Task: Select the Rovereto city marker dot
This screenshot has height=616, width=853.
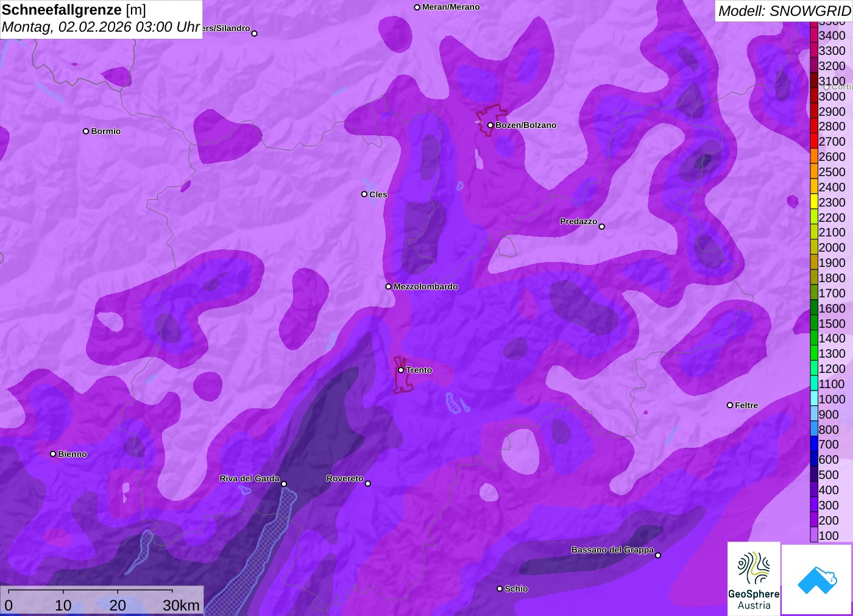Action: [368, 484]
